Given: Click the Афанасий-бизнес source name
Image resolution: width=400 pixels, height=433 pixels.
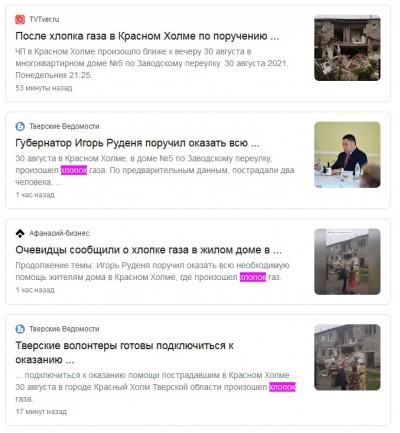Looking at the screenshot, I should [59, 233].
